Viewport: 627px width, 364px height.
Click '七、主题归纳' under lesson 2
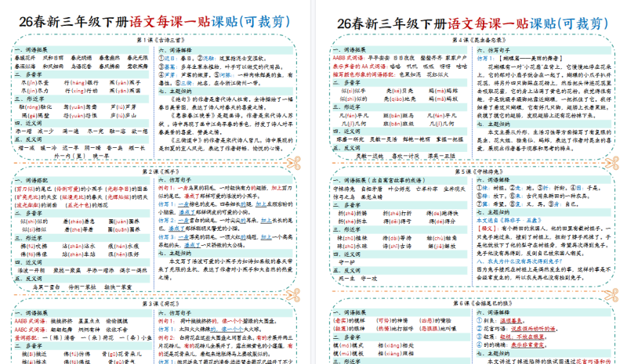point(175,254)
